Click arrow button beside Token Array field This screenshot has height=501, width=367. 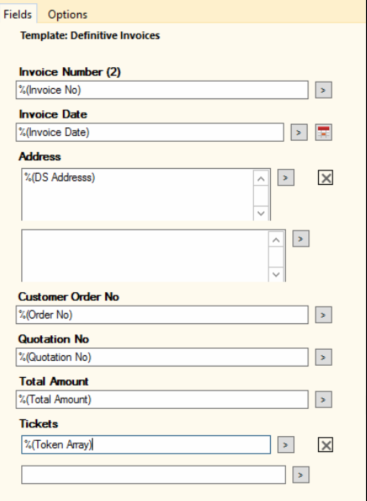[286, 445]
